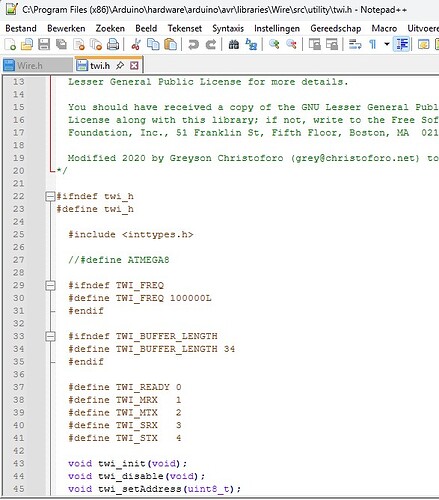Close the twi.h tab with its red X
Viewport: 439px width, 500px height.
(x=134, y=65)
